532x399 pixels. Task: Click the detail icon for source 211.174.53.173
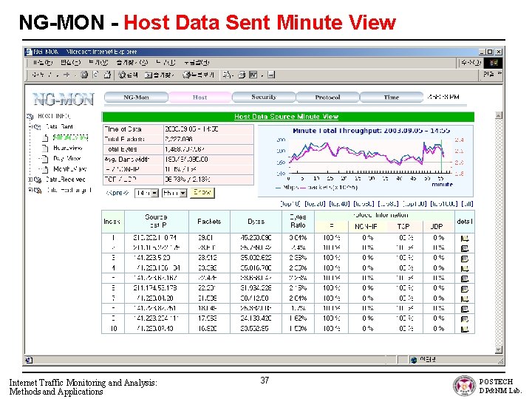pos(465,289)
